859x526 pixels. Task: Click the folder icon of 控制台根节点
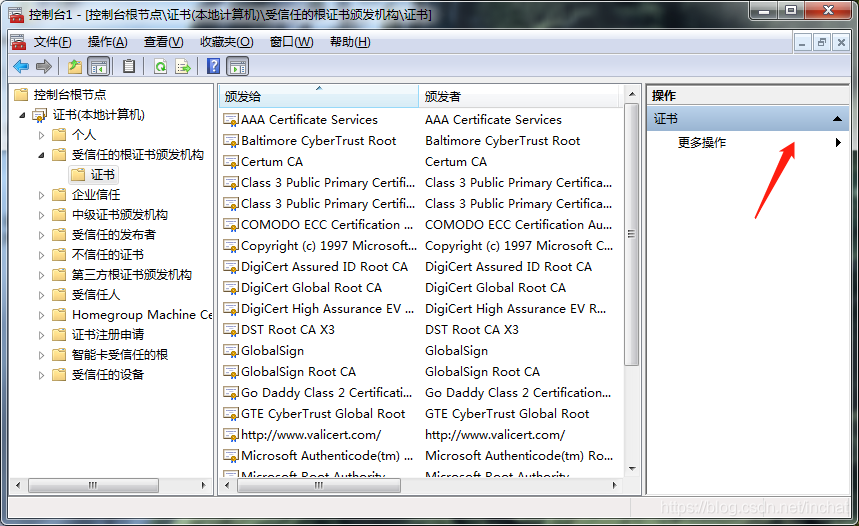21,94
